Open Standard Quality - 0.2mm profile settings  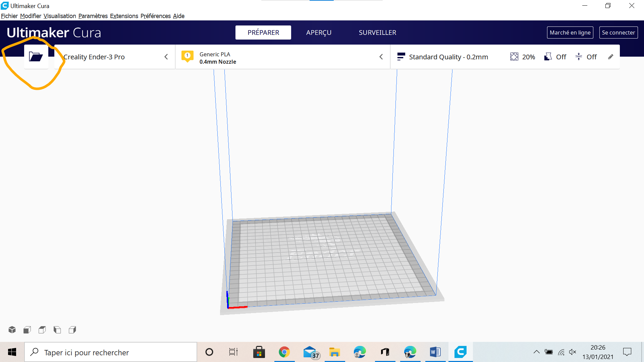point(442,57)
